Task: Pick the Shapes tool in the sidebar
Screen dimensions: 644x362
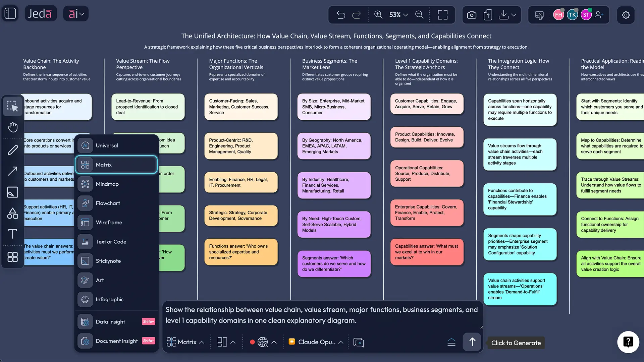Action: tap(12, 213)
